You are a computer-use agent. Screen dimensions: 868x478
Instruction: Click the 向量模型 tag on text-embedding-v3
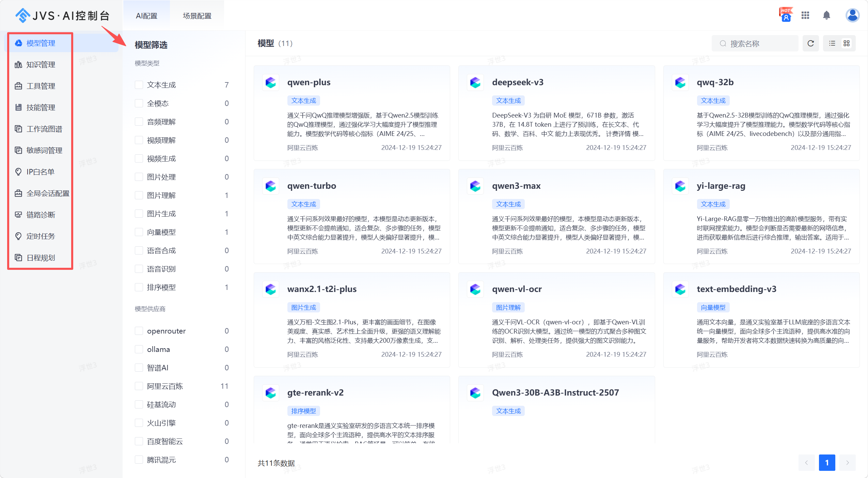pos(713,307)
